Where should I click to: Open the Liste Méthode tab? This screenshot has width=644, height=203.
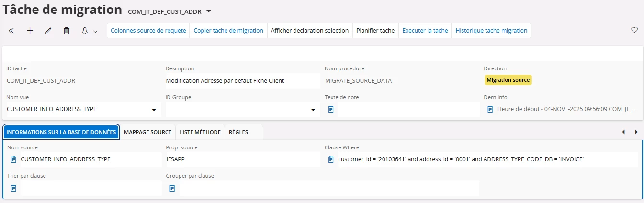200,132
